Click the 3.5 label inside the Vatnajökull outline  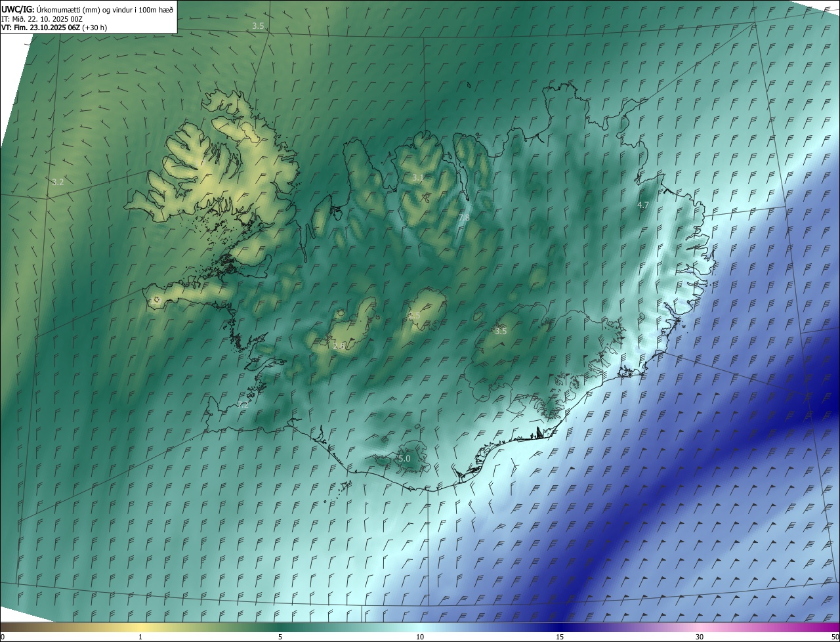point(501,332)
